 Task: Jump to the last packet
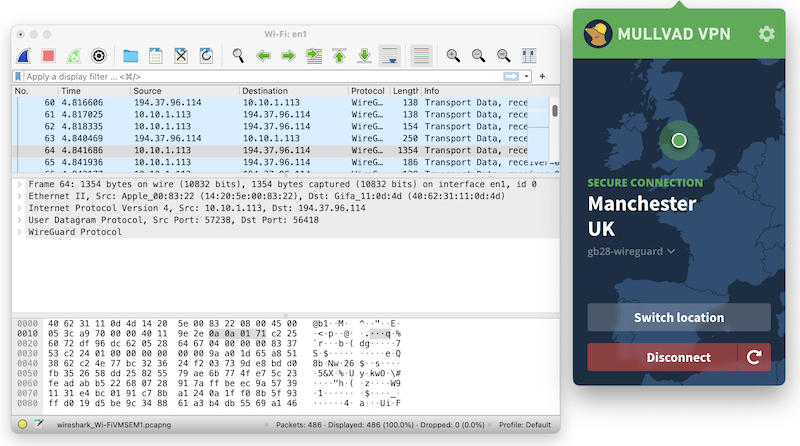[x=364, y=56]
